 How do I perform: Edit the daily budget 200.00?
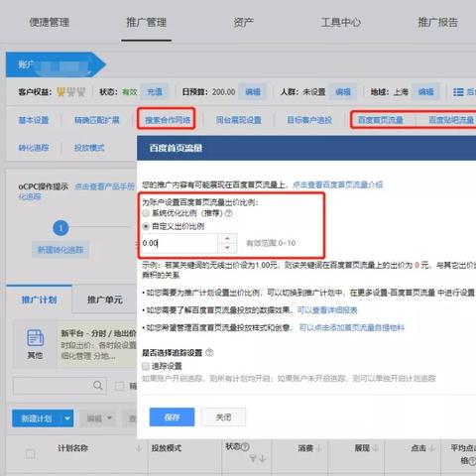point(253,91)
